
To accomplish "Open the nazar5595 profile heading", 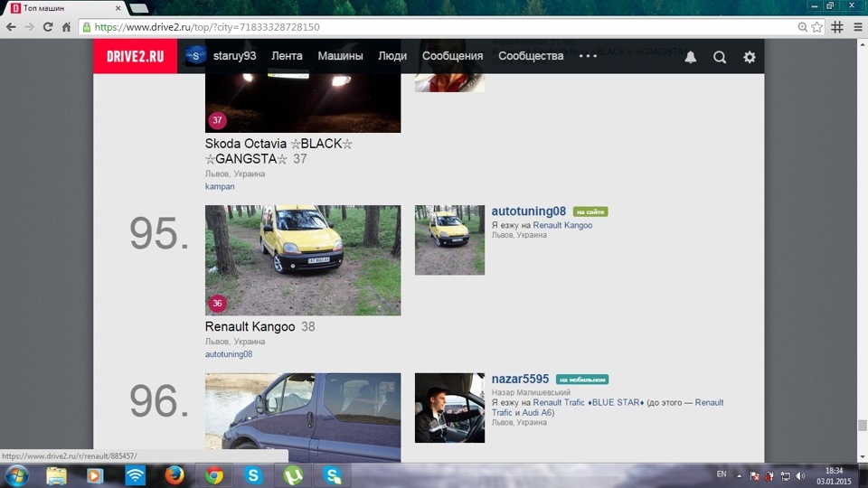I will pos(521,379).
